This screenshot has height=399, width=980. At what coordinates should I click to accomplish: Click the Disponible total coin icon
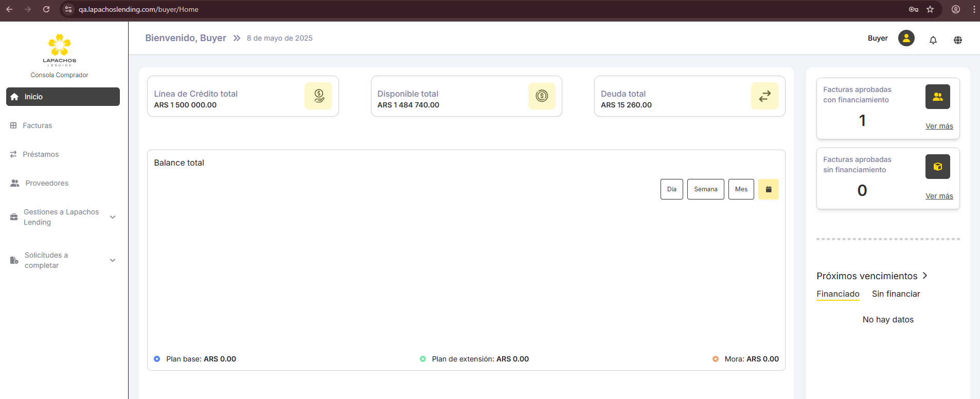(542, 96)
